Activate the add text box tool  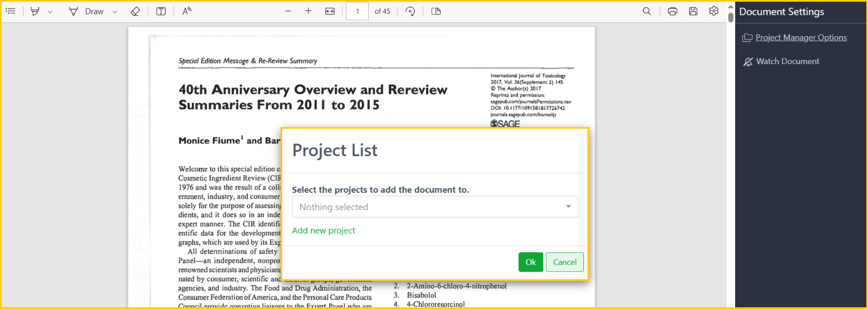coord(161,11)
